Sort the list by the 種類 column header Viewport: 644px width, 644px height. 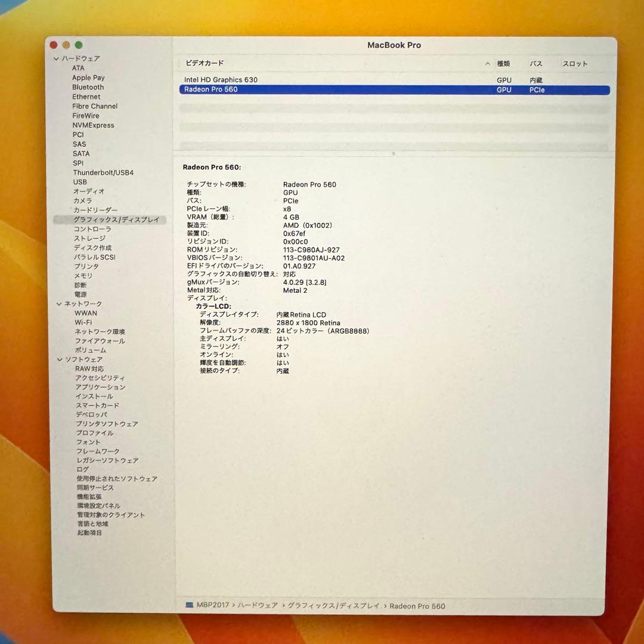coord(503,63)
